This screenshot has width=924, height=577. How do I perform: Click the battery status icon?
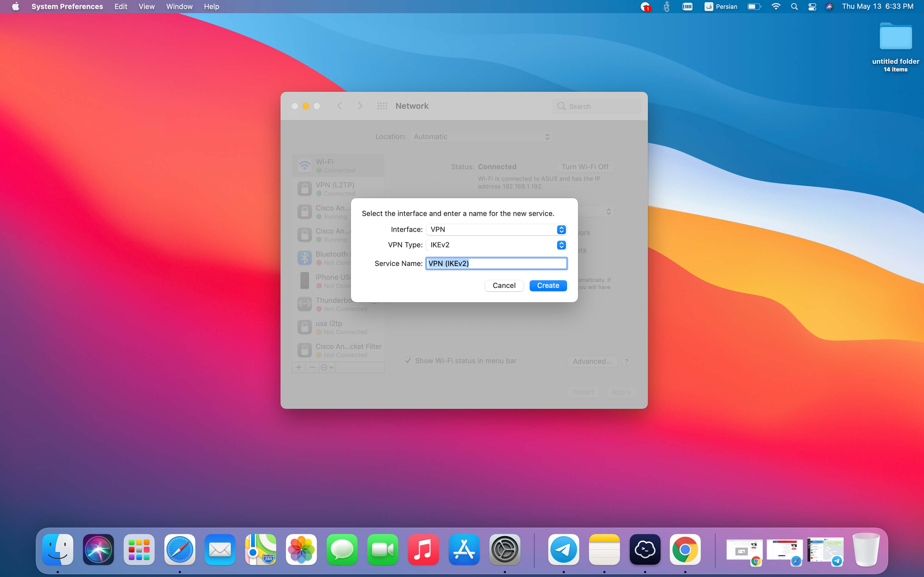[754, 7]
